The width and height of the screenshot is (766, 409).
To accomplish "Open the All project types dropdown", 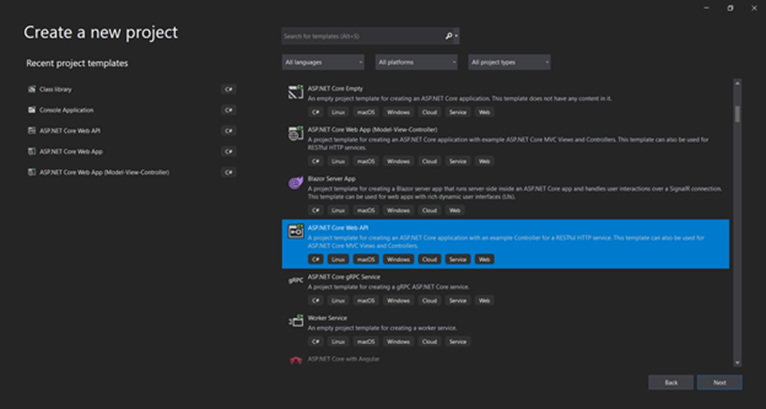I will click(509, 62).
